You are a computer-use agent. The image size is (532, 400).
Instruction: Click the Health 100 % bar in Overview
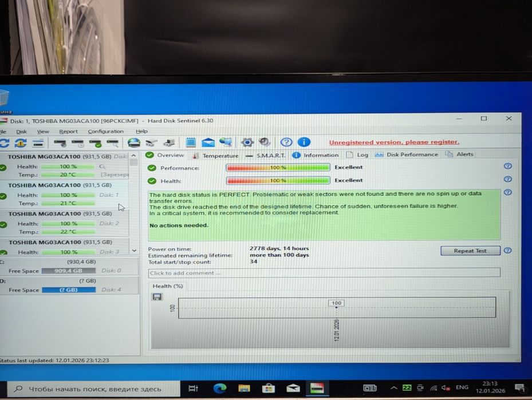coord(278,180)
